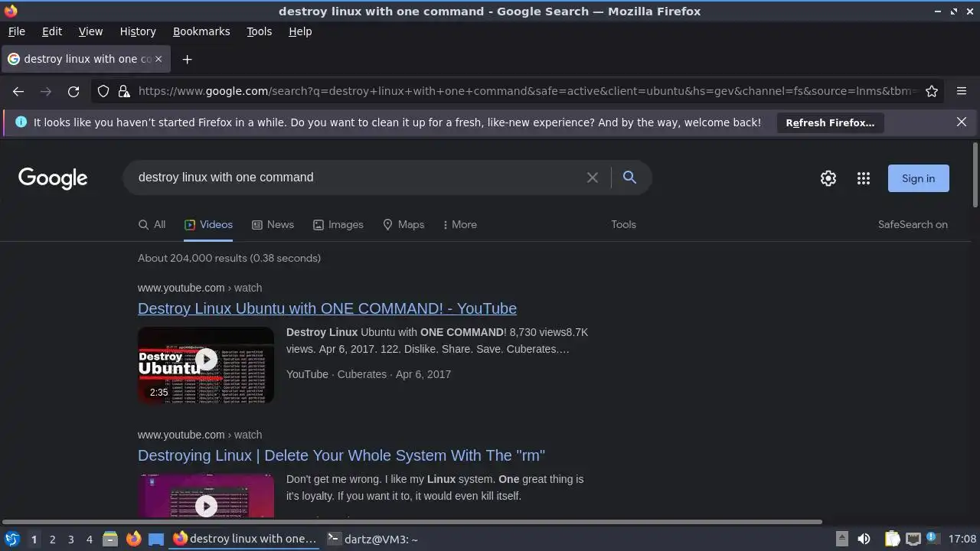Click the horizontal page scrollbar
The image size is (980, 551).
click(x=413, y=522)
